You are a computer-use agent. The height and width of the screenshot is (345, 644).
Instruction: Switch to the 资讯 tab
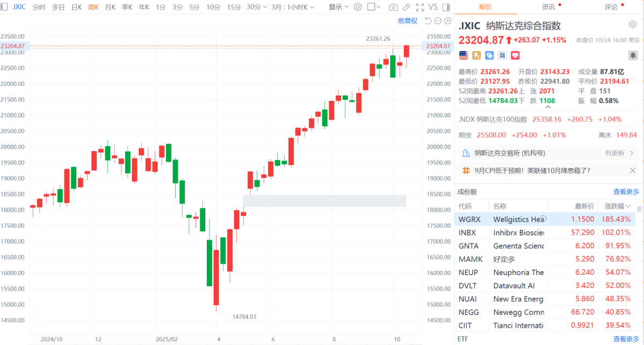point(548,7)
